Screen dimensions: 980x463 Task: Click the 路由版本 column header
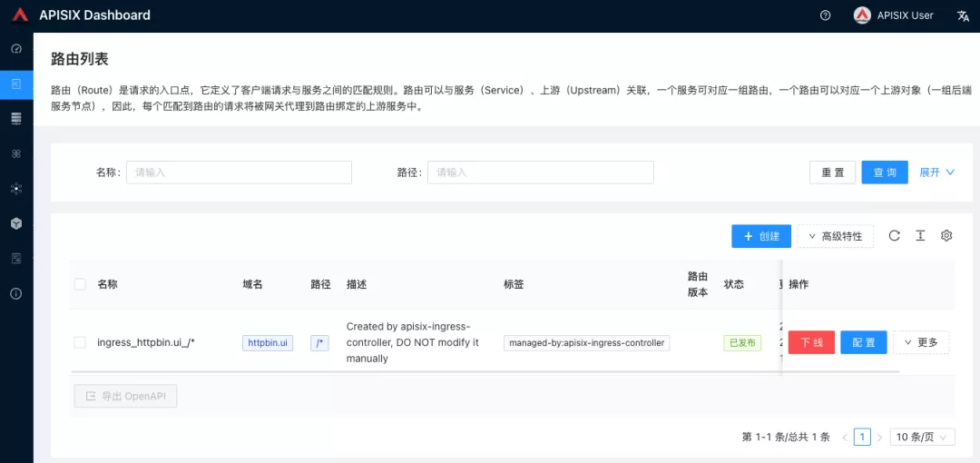pyautogui.click(x=698, y=284)
